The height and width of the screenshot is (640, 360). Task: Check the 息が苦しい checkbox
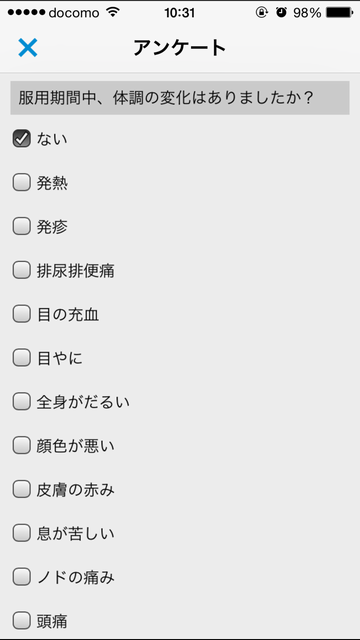point(22,533)
